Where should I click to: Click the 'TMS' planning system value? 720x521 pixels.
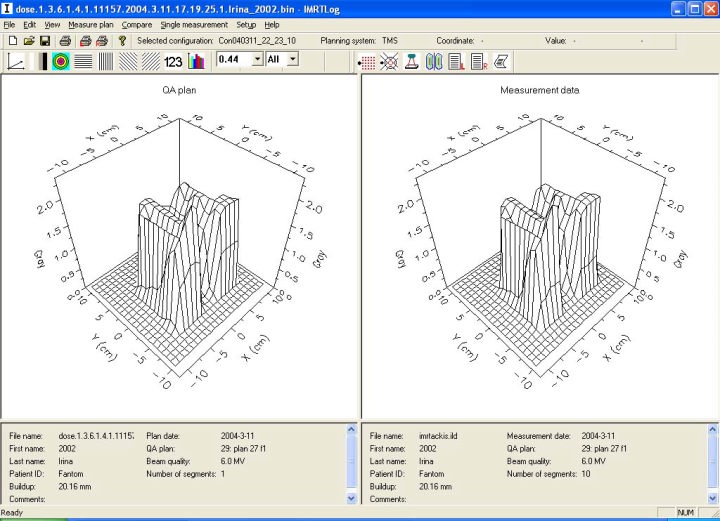[x=390, y=41]
